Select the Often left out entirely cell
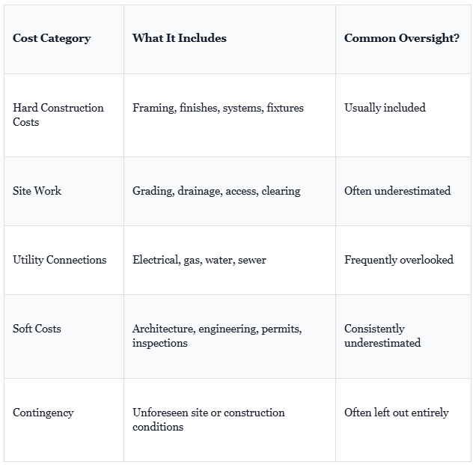476x465 pixels. tap(397, 413)
